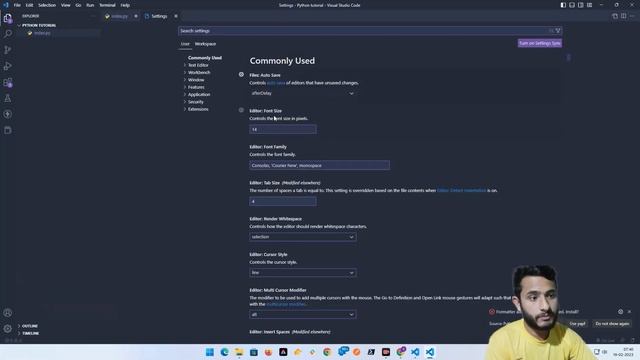Image resolution: width=640 pixels, height=360 pixels.
Task: Open Run and Debug view
Action: pyautogui.click(x=8, y=66)
